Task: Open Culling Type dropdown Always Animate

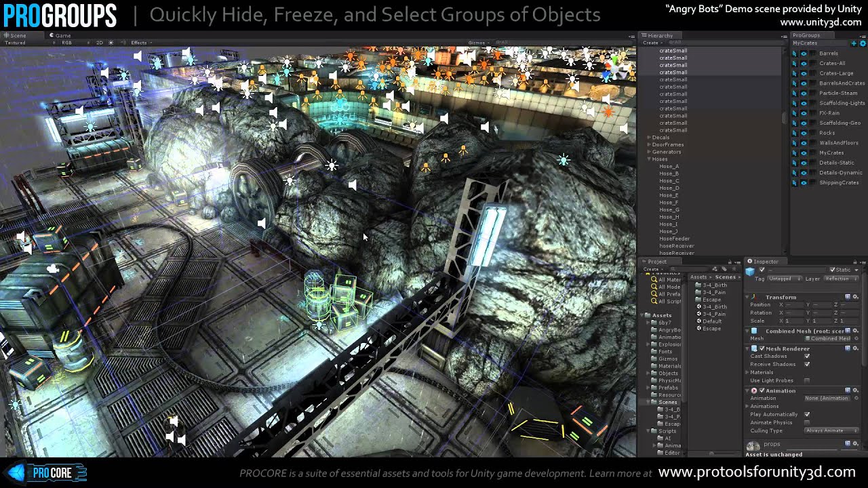Action: coord(831,430)
